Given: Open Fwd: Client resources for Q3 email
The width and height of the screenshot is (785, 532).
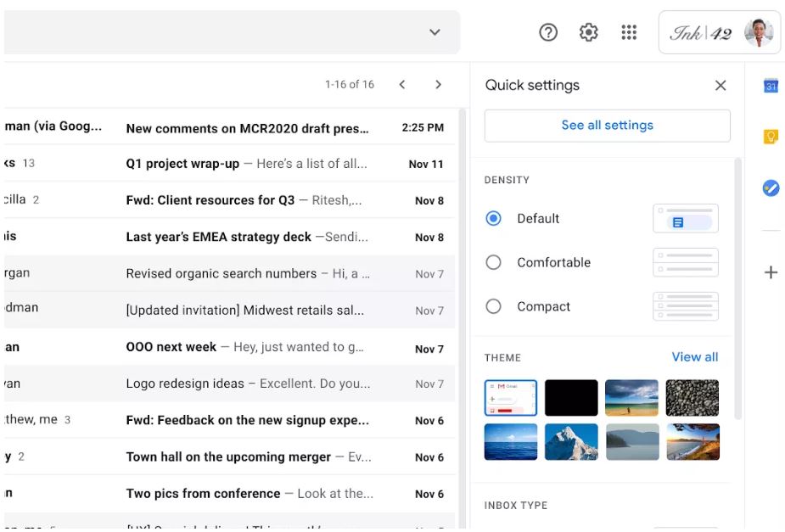Looking at the screenshot, I should pos(229,200).
